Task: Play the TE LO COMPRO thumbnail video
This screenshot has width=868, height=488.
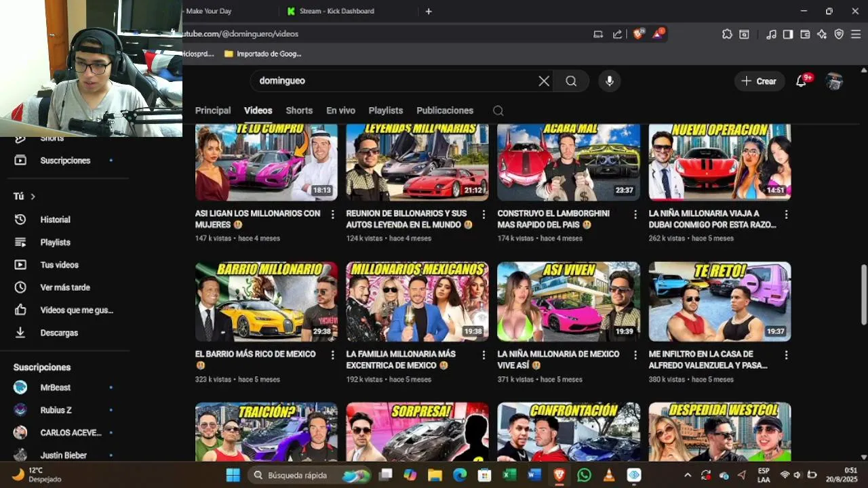Action: [267, 162]
